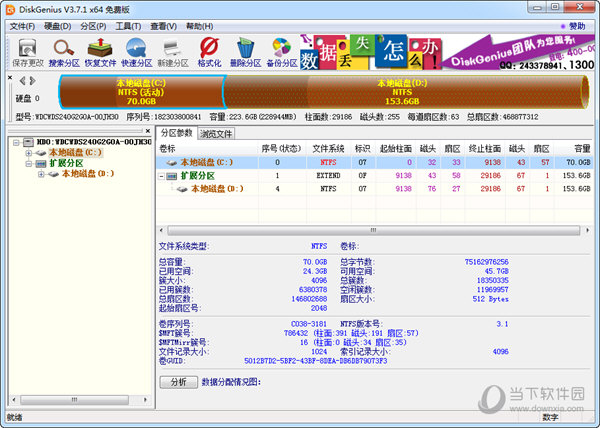Choose the 删除分区 delete partition icon
Screen dimensions: 600x428
(245, 53)
